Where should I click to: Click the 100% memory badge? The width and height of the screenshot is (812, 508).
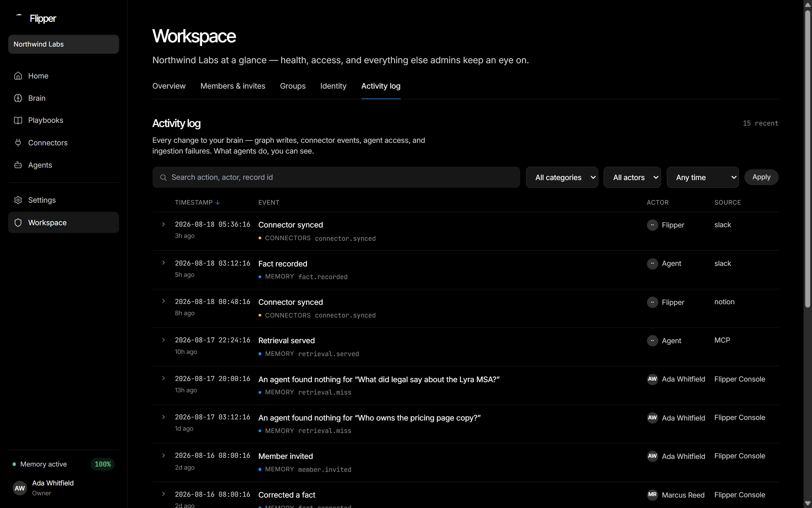click(103, 464)
